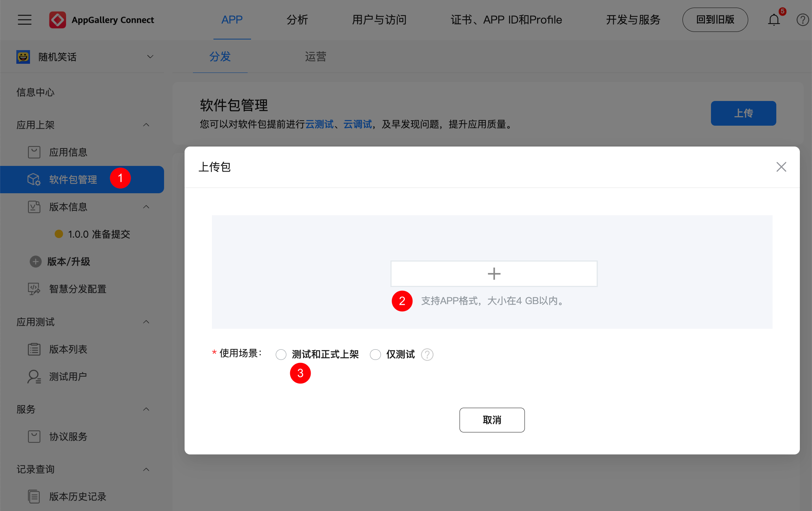The width and height of the screenshot is (812, 511).
Task: Click the 应用信息 icon in sidebar
Action: tap(34, 152)
